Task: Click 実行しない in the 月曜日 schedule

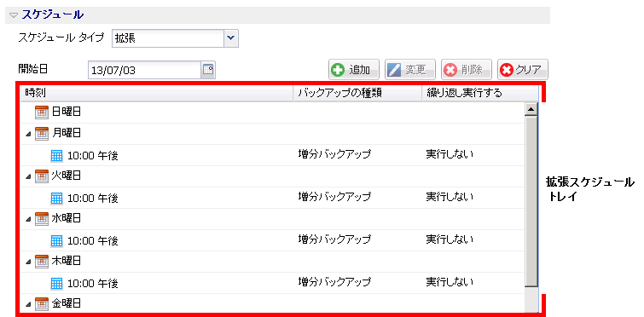Action: [450, 153]
